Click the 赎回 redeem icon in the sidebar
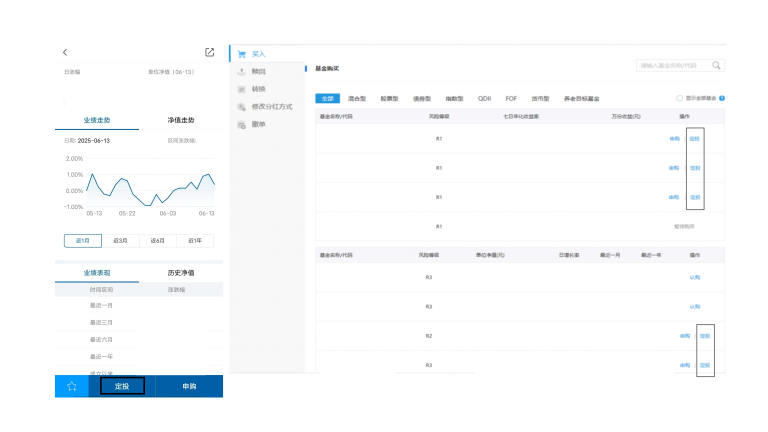The width and height of the screenshot is (768, 432). click(241, 72)
